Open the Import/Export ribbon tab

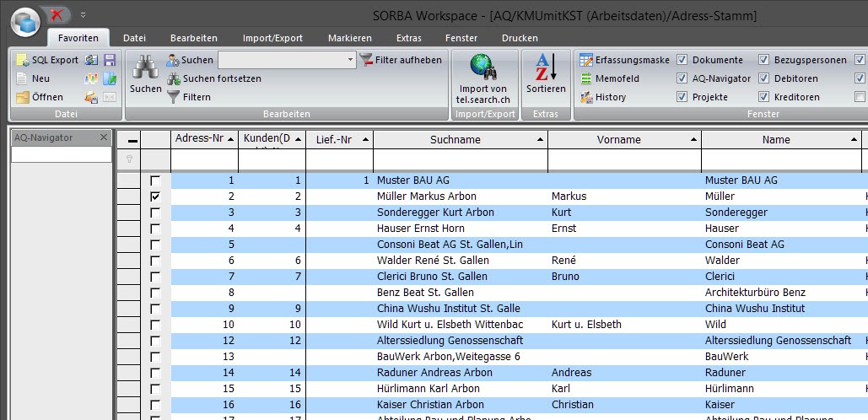[273, 38]
